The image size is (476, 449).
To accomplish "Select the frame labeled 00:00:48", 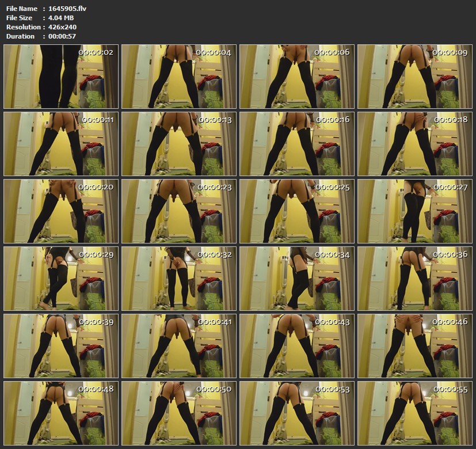I will [x=61, y=413].
